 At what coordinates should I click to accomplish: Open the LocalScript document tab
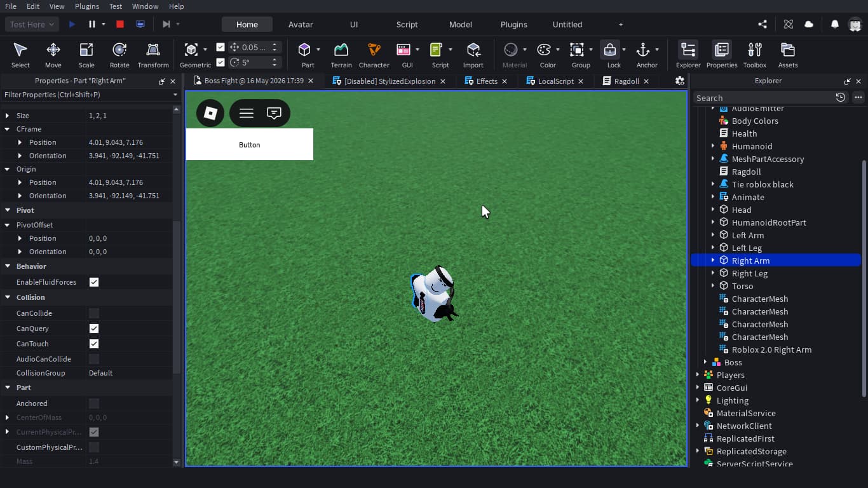coord(556,81)
